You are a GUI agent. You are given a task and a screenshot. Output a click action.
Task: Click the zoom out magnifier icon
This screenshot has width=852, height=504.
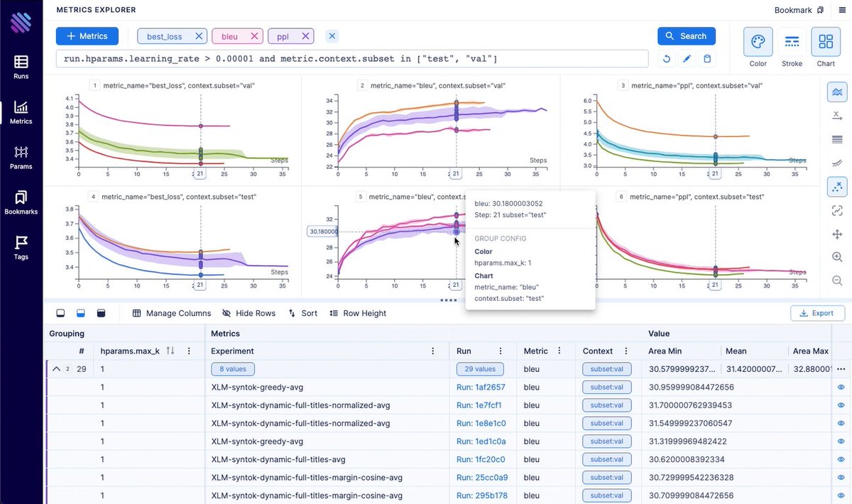(x=837, y=280)
